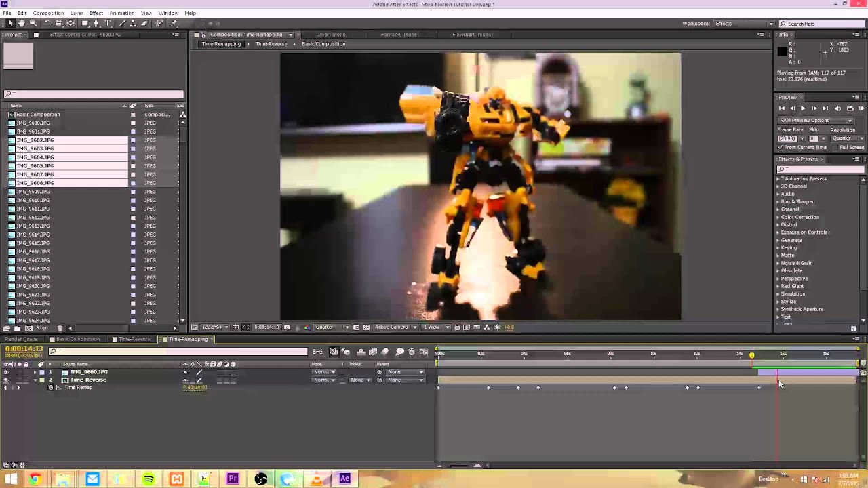Select the Selection arrow tool
868x488 pixels.
click(11, 23)
